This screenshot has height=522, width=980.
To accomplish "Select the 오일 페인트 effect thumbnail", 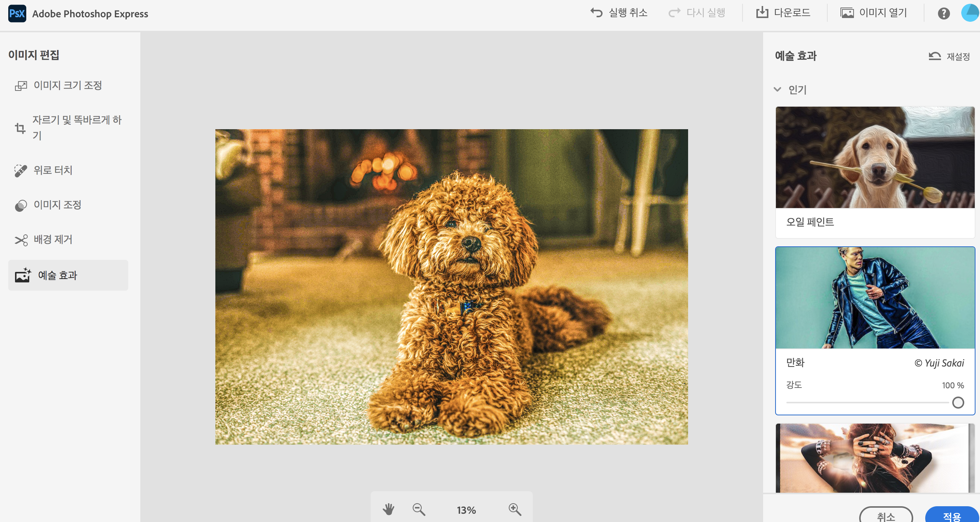I will (x=875, y=158).
